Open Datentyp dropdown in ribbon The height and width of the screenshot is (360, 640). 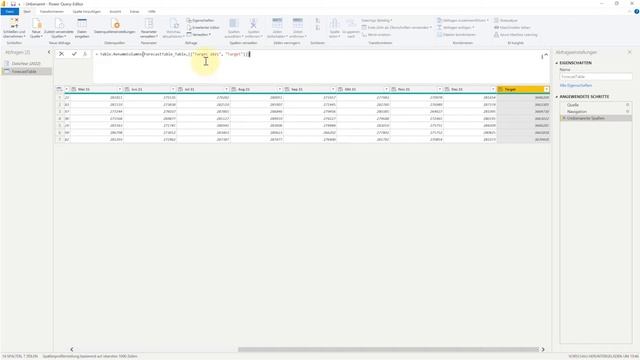376,20
